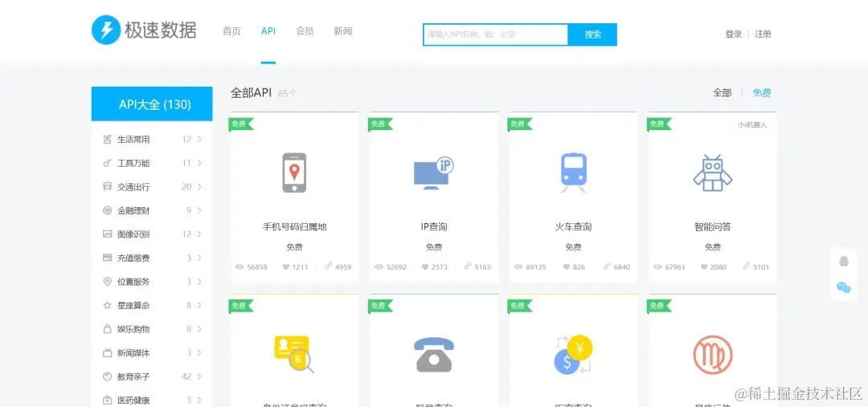Expand the 生活常用 category chevron
This screenshot has height=407, width=868.
(199, 140)
